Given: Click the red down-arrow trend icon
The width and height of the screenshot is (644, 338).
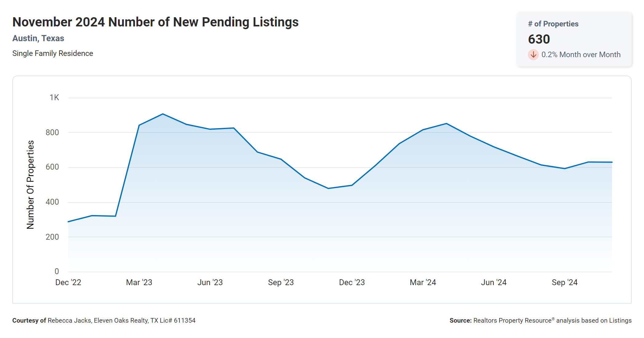Looking at the screenshot, I should 533,55.
